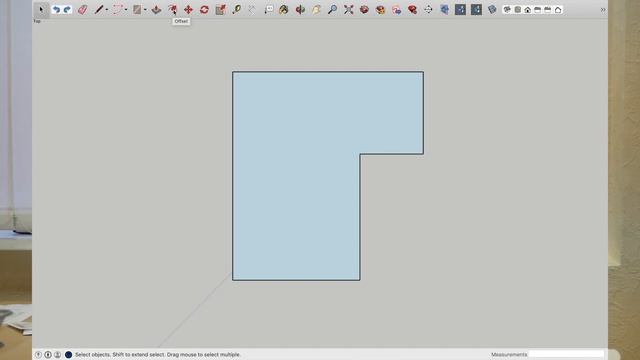Expand the Rectangle shape tool dropdown
This screenshot has height=360, width=640.
(145, 10)
